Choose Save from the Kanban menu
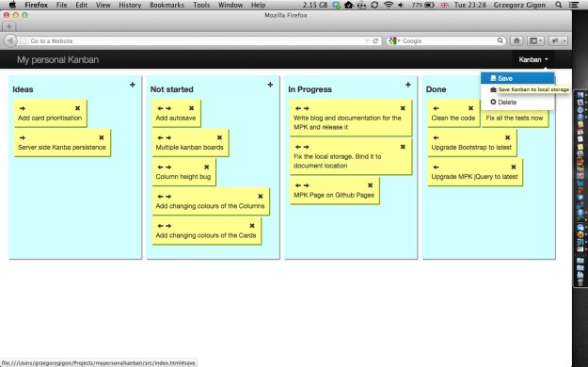 point(517,78)
